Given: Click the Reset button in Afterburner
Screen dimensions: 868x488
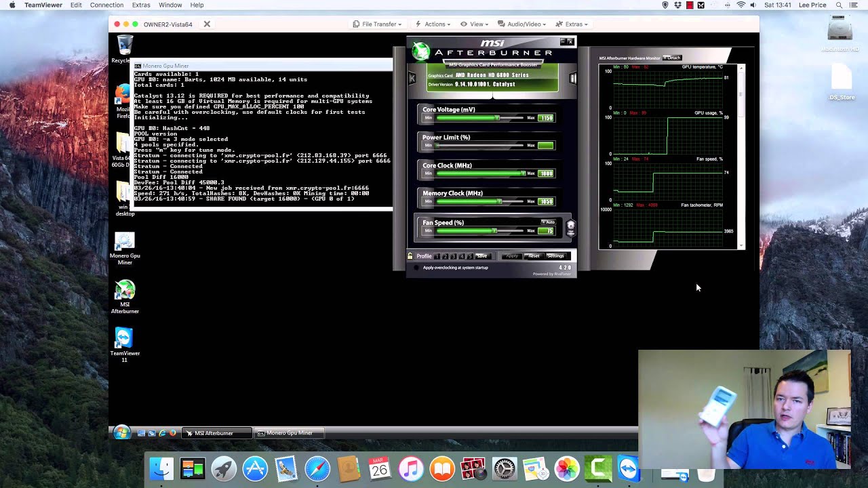Looking at the screenshot, I should (534, 256).
